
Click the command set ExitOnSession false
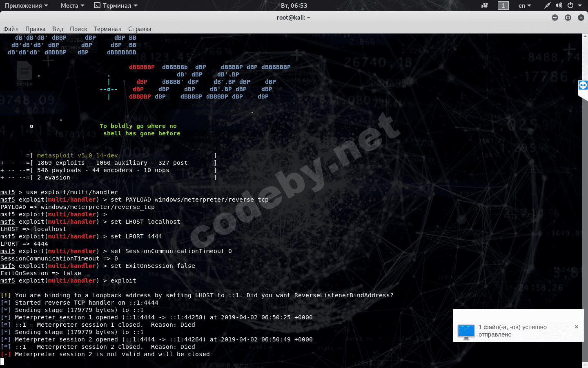(x=153, y=266)
